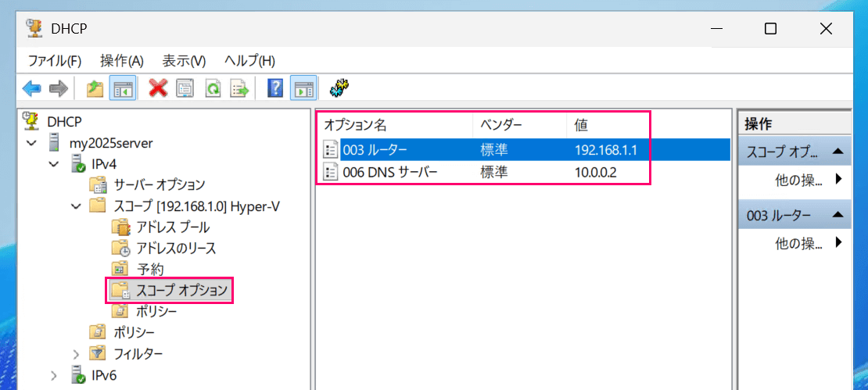Click the アドレス プール folder icon
Screen dimensions: 868x390
[120, 227]
